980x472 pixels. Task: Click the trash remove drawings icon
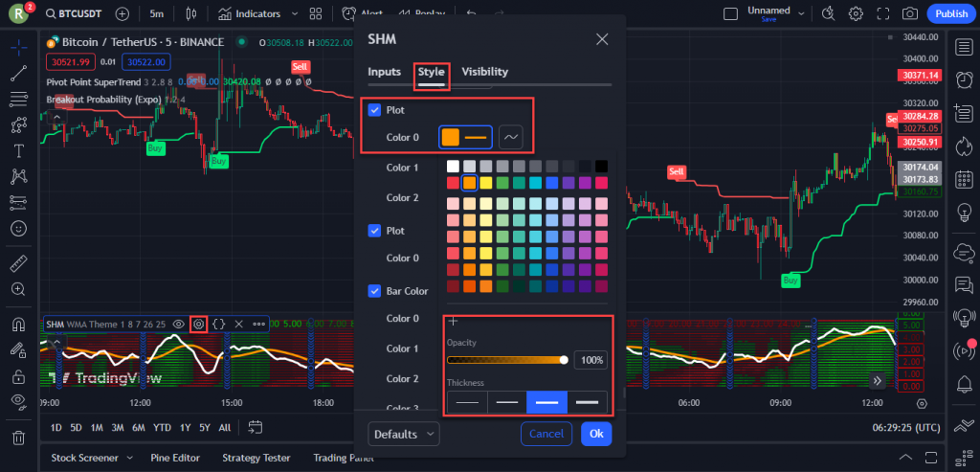pyautogui.click(x=19, y=437)
